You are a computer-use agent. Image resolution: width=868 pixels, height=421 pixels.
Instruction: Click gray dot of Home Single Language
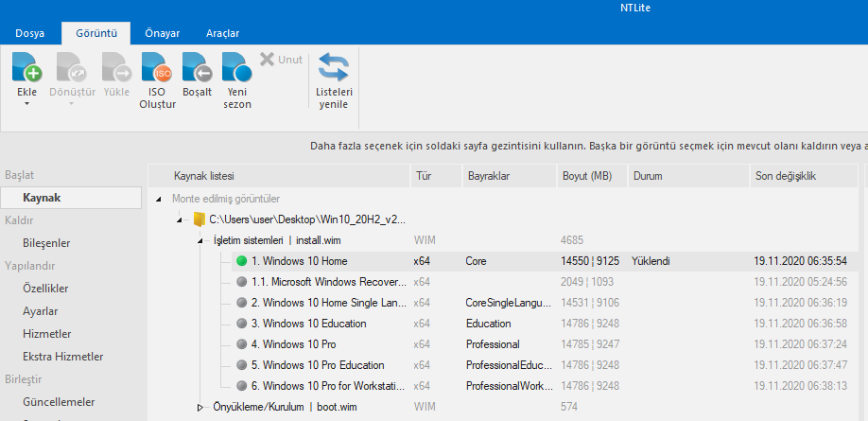pyautogui.click(x=241, y=303)
